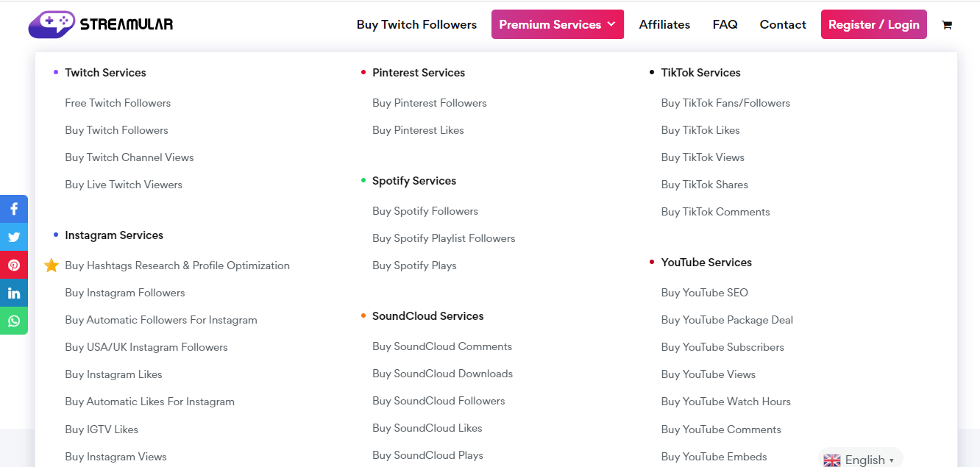
Task: Open Buy Hashtags Research & Profile Optimization
Action: pos(177,265)
